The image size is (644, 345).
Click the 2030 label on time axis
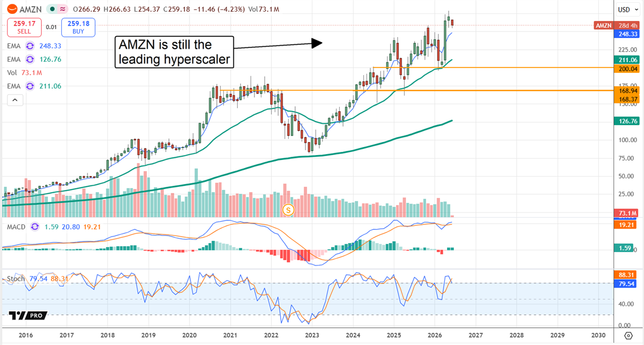[x=598, y=335]
